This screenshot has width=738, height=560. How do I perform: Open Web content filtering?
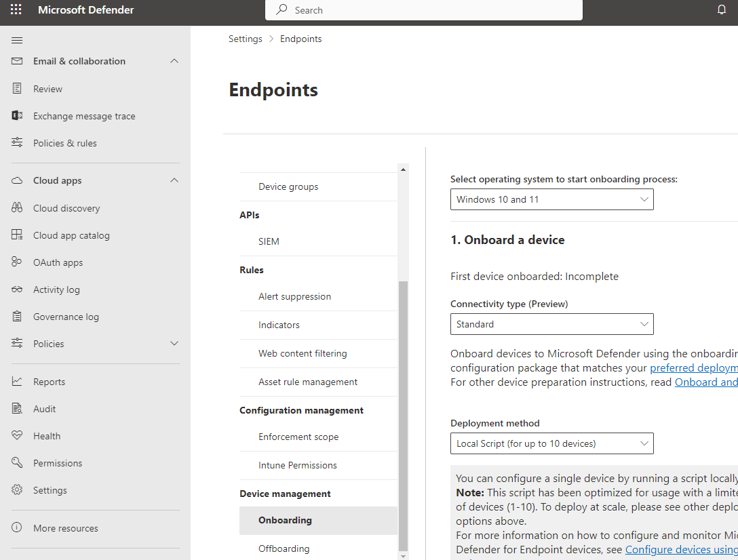318,353
